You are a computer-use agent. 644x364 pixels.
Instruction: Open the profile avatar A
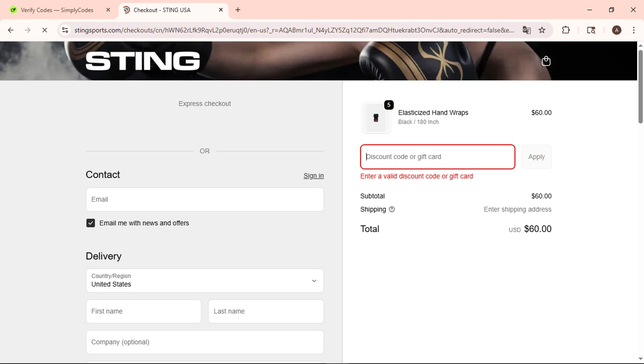(x=617, y=30)
